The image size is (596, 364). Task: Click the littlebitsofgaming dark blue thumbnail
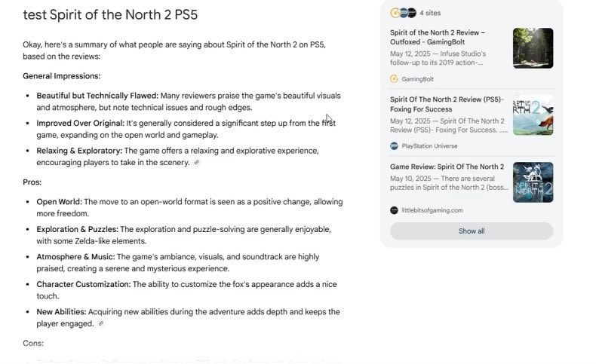pos(533,182)
